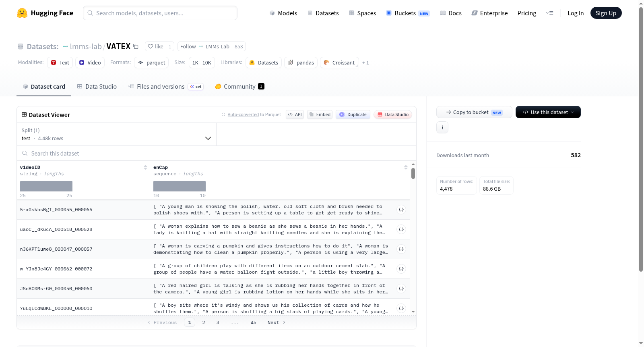Click Next page

point(277,322)
